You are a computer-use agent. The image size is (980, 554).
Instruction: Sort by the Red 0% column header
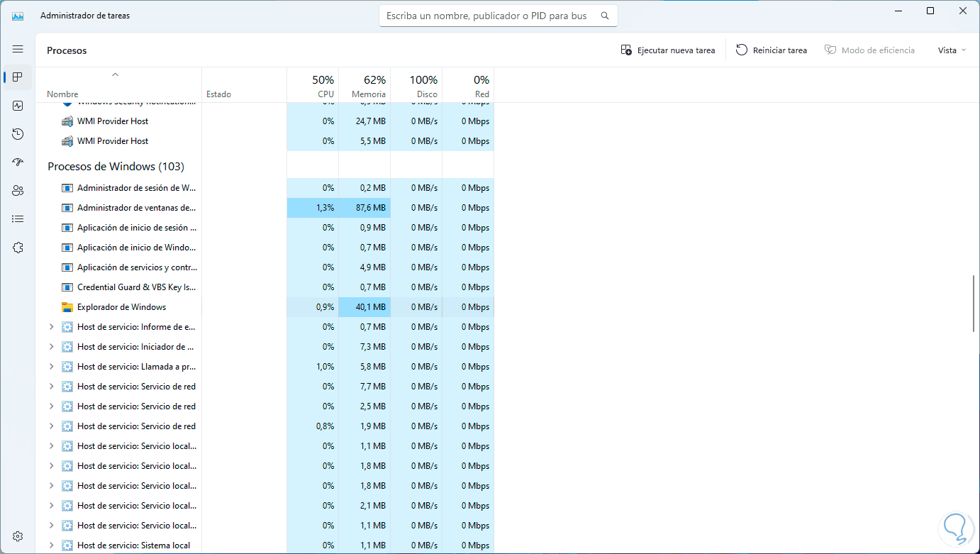pos(468,85)
